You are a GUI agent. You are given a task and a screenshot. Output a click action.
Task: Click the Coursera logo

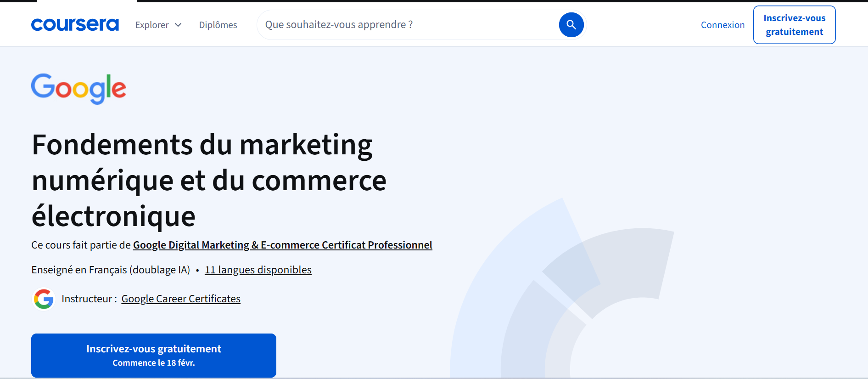75,25
